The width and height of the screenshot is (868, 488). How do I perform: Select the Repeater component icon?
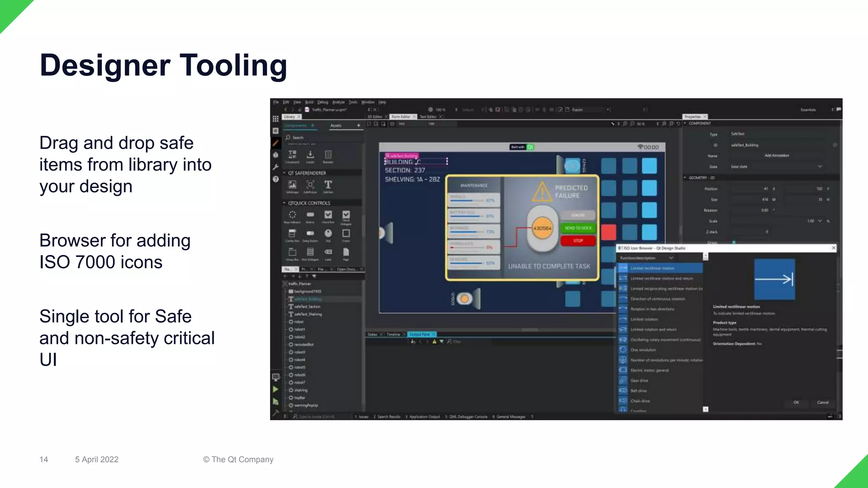click(x=328, y=154)
